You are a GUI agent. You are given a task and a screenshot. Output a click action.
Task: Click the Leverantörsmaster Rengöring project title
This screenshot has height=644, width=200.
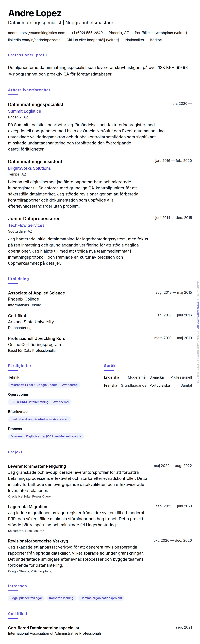pyautogui.click(x=37, y=466)
